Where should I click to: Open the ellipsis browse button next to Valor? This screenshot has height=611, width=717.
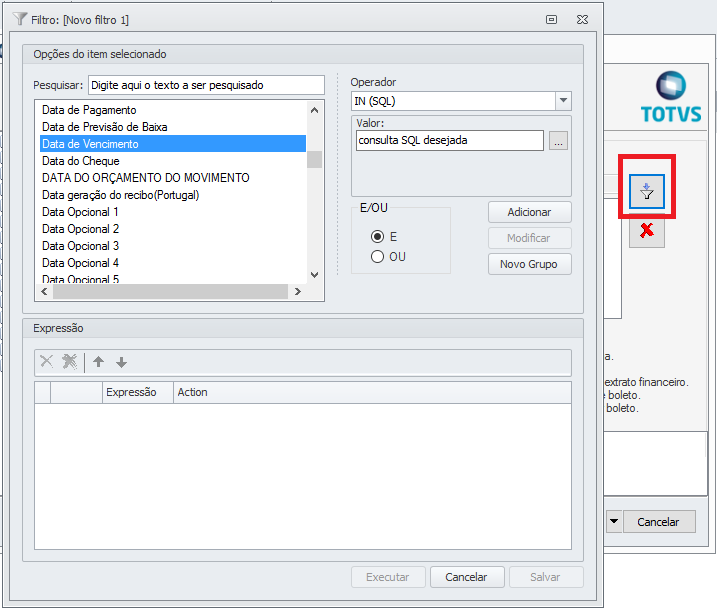tap(559, 141)
